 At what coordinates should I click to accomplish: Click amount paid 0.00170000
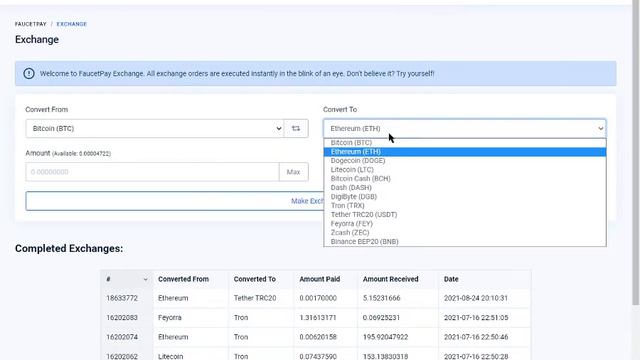coord(318,298)
